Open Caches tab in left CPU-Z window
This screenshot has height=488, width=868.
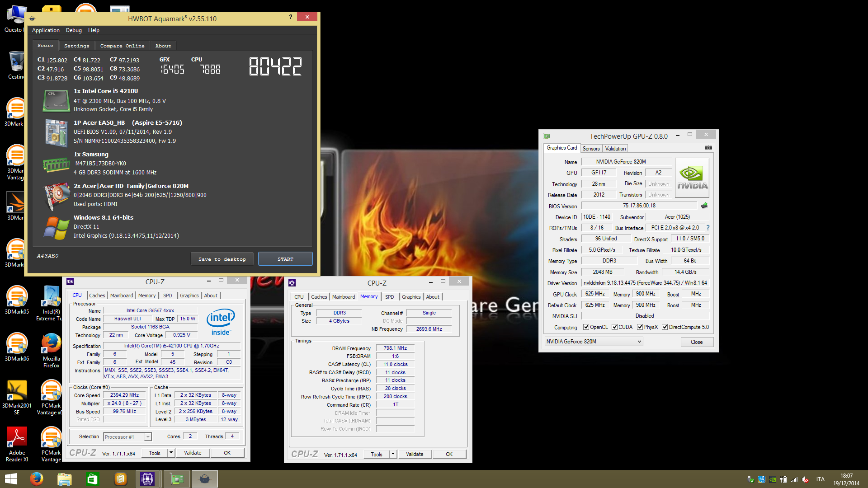pos(97,296)
